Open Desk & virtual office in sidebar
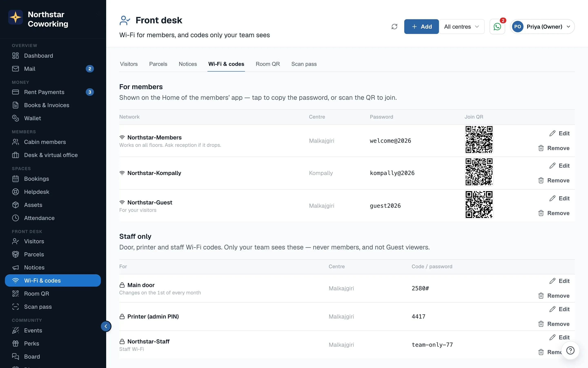This screenshot has width=588, height=368. pos(53,155)
